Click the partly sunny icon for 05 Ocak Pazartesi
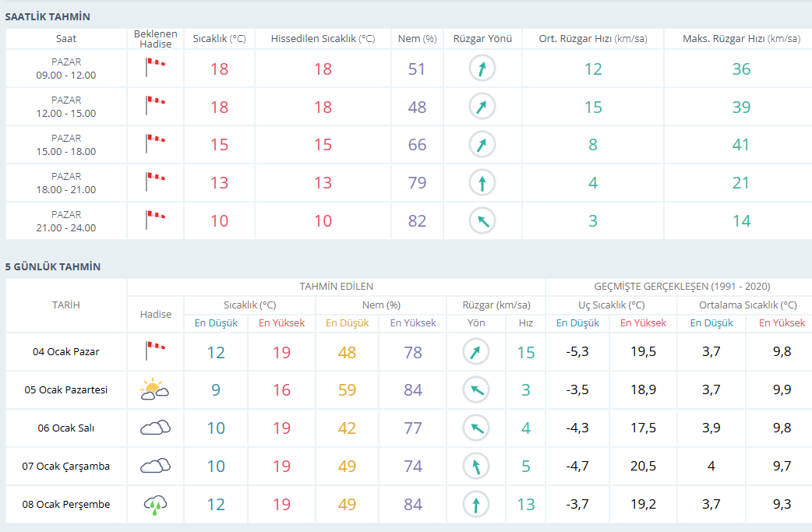The image size is (812, 532). pos(155,389)
